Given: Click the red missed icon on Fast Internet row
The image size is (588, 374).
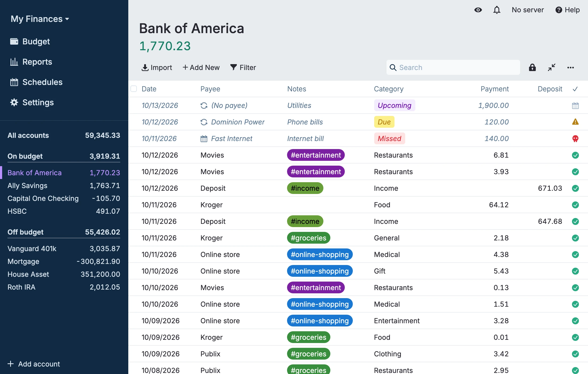Looking at the screenshot, I should (575, 139).
